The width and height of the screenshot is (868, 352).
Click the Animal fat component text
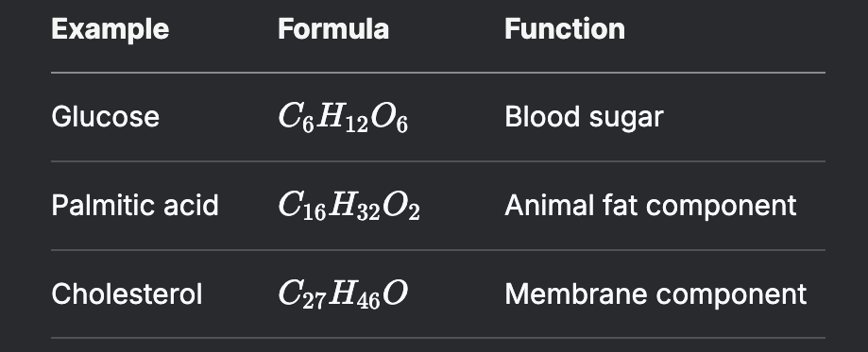[x=651, y=207]
